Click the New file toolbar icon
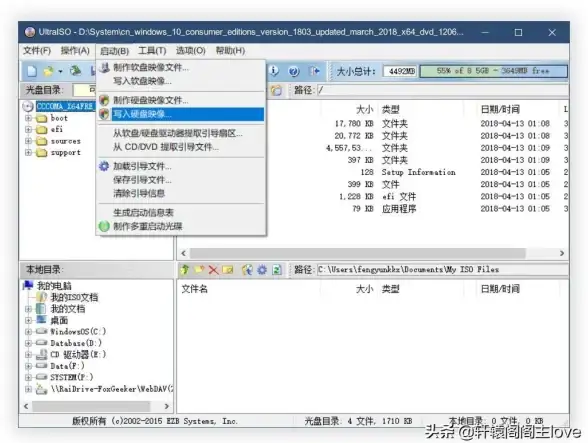The height and width of the screenshot is (443, 588). [32, 71]
